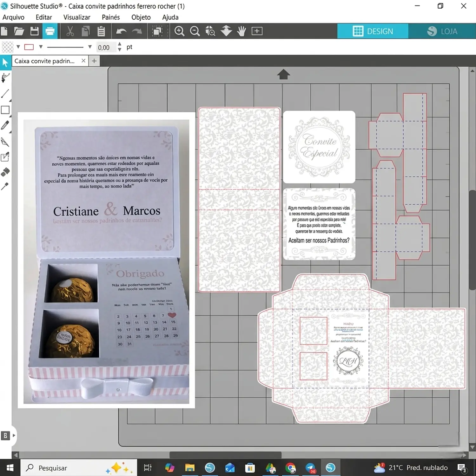Click the Cut scissors icon
476x476 pixels.
(70, 31)
